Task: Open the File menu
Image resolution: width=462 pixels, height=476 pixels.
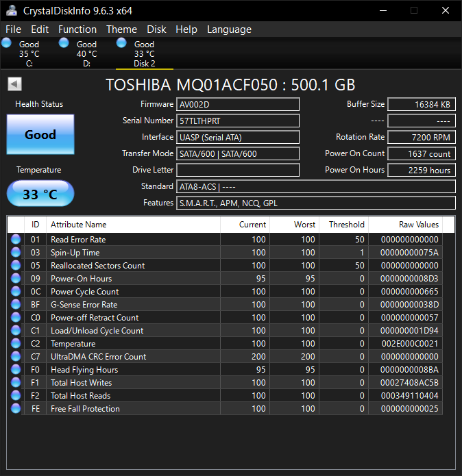Action: [13, 29]
